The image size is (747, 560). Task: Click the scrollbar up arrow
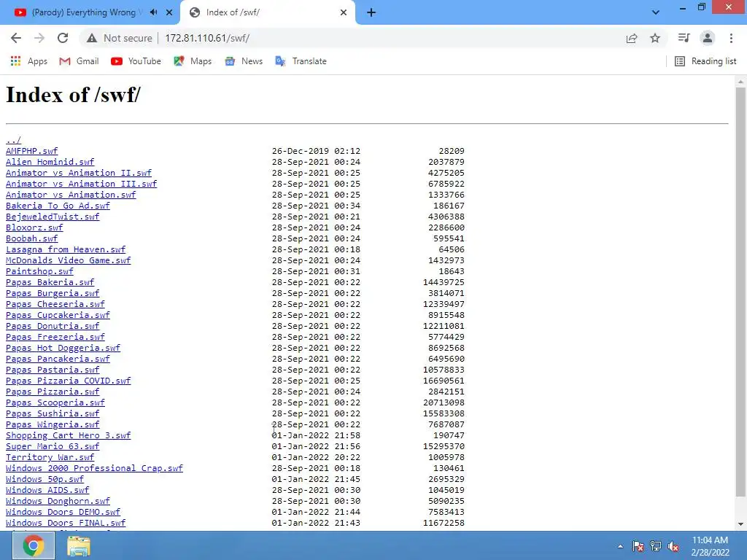(740, 82)
